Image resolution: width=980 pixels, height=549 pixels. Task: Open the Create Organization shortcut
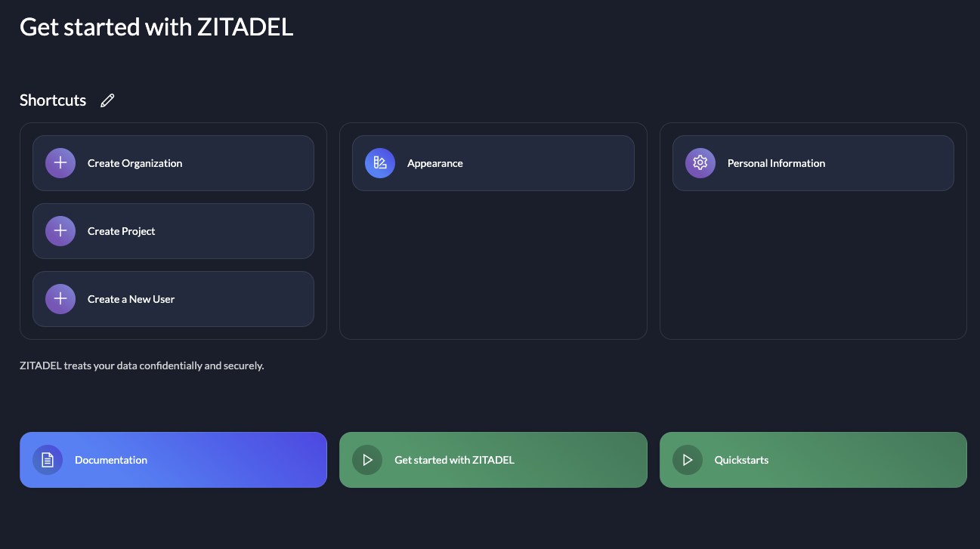173,162
